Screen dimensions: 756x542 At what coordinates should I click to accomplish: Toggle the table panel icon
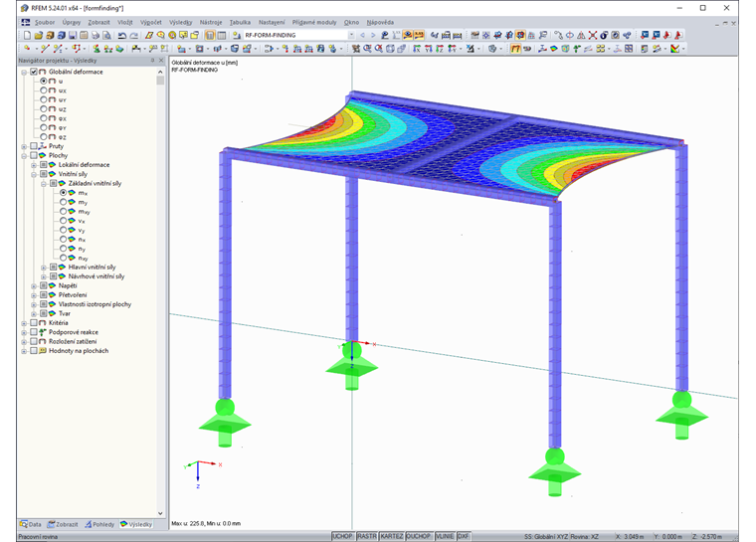click(221, 35)
